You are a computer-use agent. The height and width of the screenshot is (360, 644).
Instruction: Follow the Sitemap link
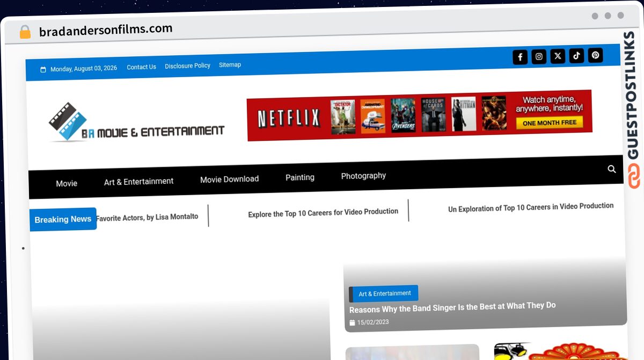230,64
